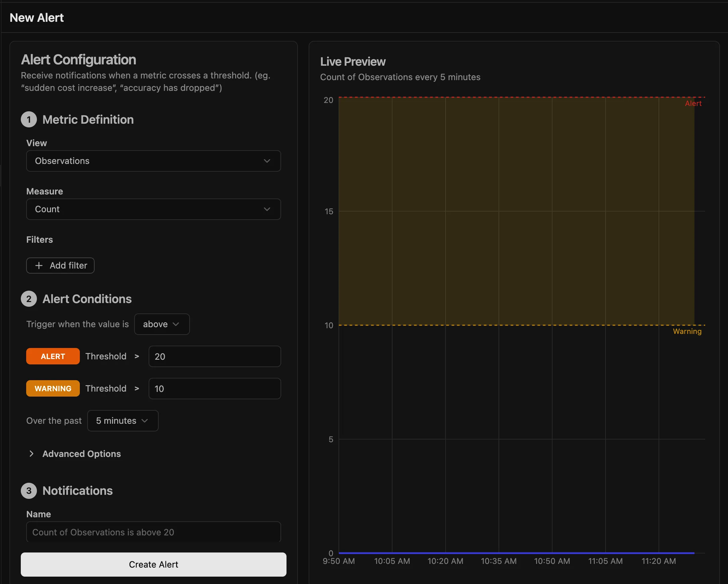Click the "Count of Observations every 5 minutes" subtitle
The height and width of the screenshot is (584, 728).
400,77
